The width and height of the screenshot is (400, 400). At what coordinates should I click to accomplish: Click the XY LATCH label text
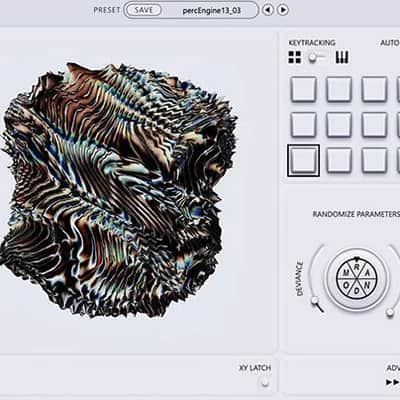(255, 368)
